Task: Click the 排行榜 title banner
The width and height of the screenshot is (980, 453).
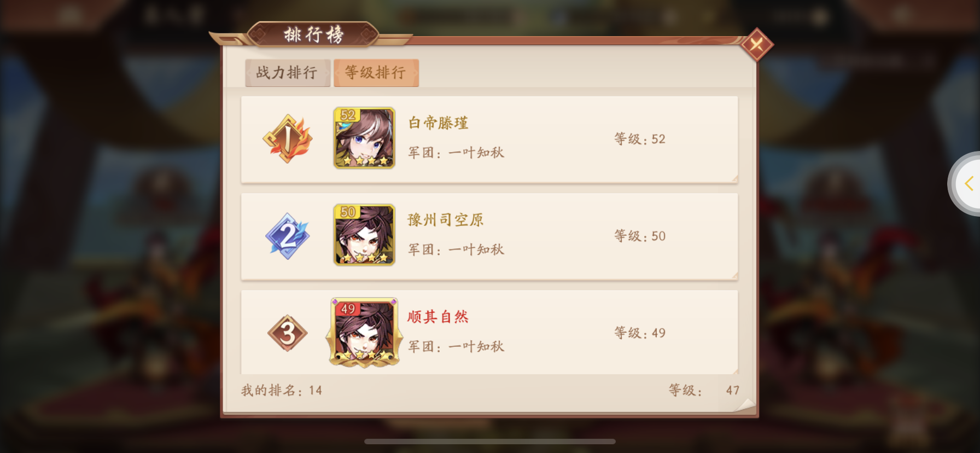Action: point(313,35)
